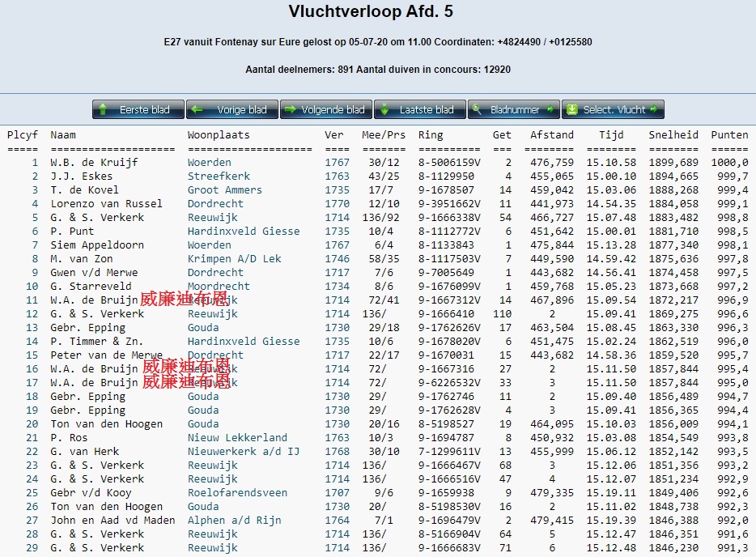756x557 pixels.
Task: Click the points value 1000,0
Action: tap(729, 163)
